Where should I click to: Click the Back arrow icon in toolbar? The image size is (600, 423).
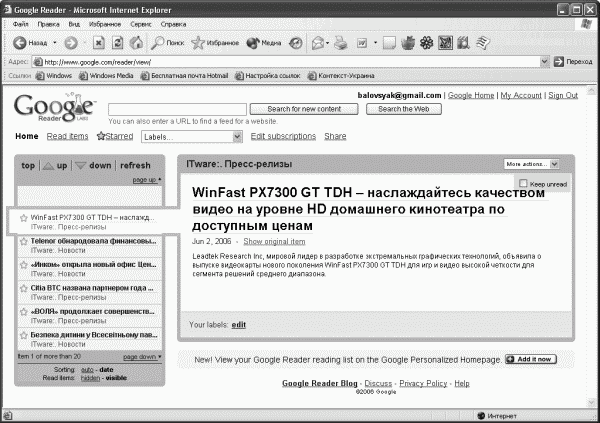click(x=20, y=43)
